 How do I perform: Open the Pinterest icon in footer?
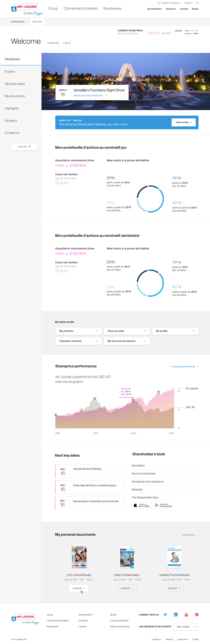(197, 615)
